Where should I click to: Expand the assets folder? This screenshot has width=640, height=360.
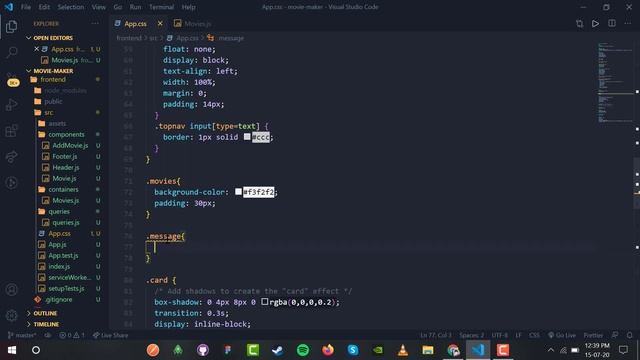click(57, 123)
